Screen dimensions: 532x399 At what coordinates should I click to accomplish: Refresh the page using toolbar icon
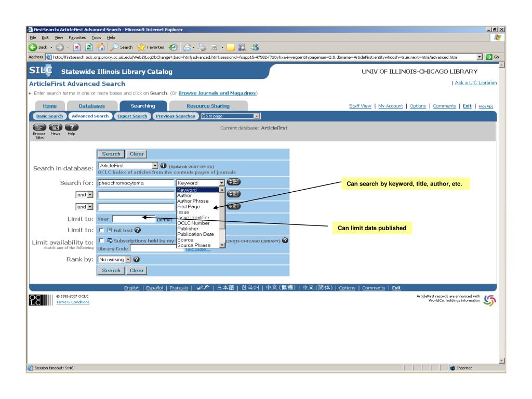(x=89, y=47)
